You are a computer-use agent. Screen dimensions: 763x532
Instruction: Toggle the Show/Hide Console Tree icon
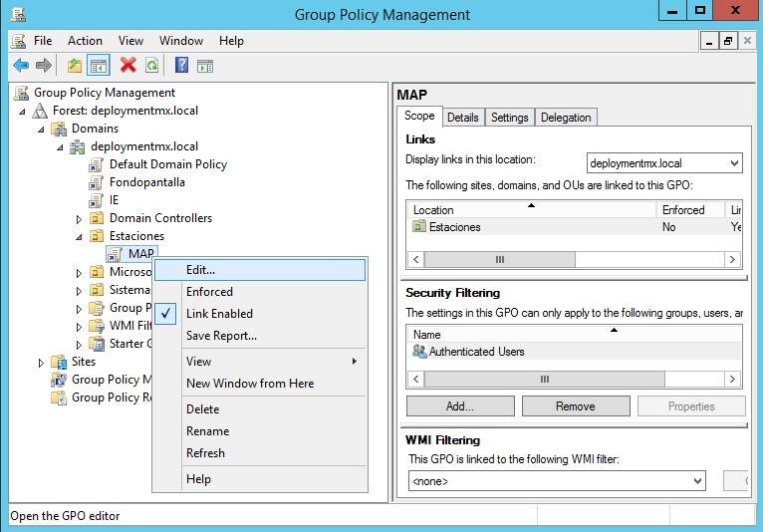tap(99, 66)
